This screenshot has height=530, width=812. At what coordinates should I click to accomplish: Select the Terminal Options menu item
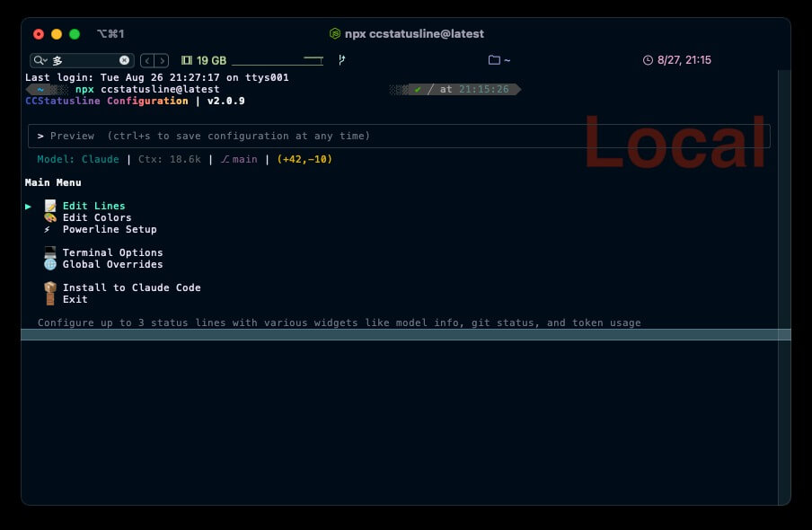click(x=112, y=252)
